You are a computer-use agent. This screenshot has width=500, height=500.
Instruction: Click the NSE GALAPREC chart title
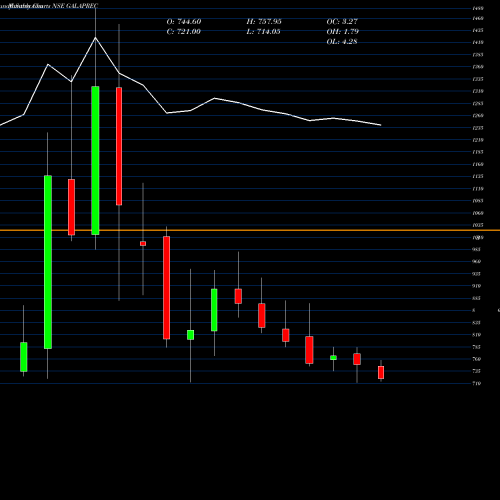tap(75, 6)
